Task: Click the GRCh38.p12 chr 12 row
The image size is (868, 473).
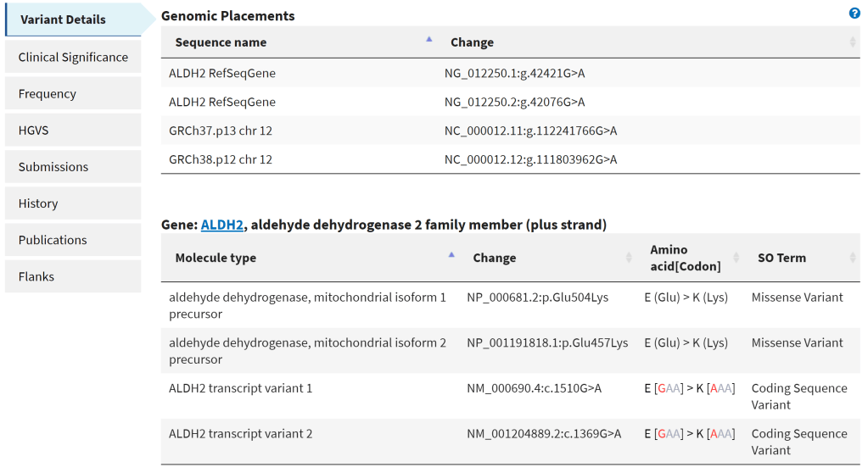Action: [x=221, y=159]
